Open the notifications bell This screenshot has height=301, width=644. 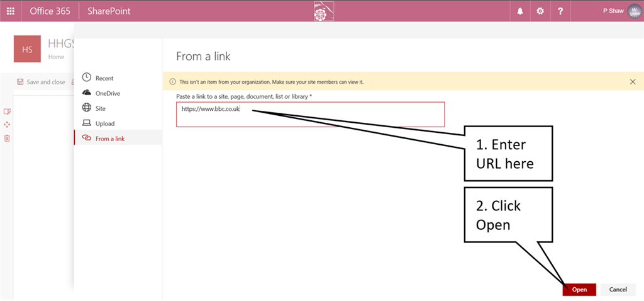(x=520, y=11)
